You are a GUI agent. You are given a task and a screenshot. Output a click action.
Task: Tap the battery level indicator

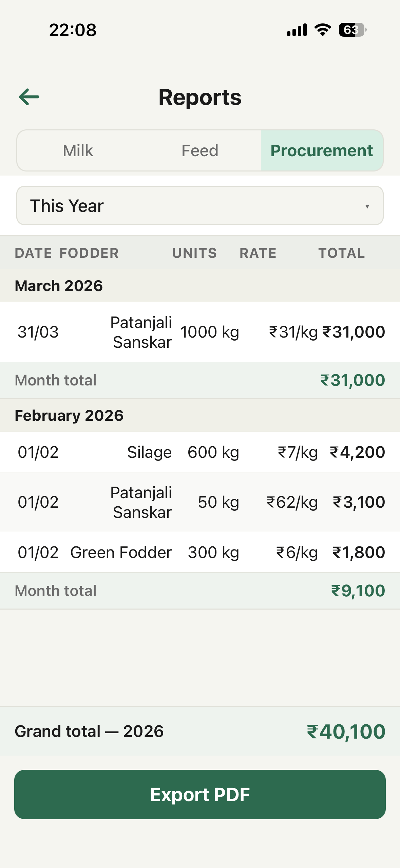352,30
